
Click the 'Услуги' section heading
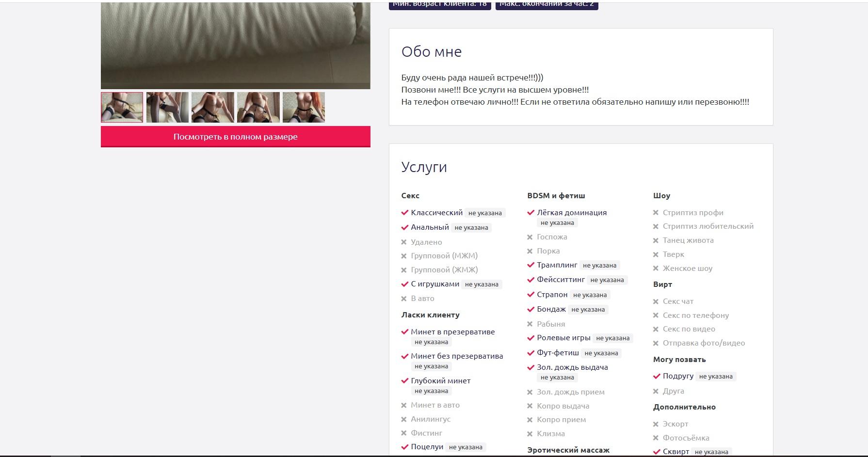[424, 167]
